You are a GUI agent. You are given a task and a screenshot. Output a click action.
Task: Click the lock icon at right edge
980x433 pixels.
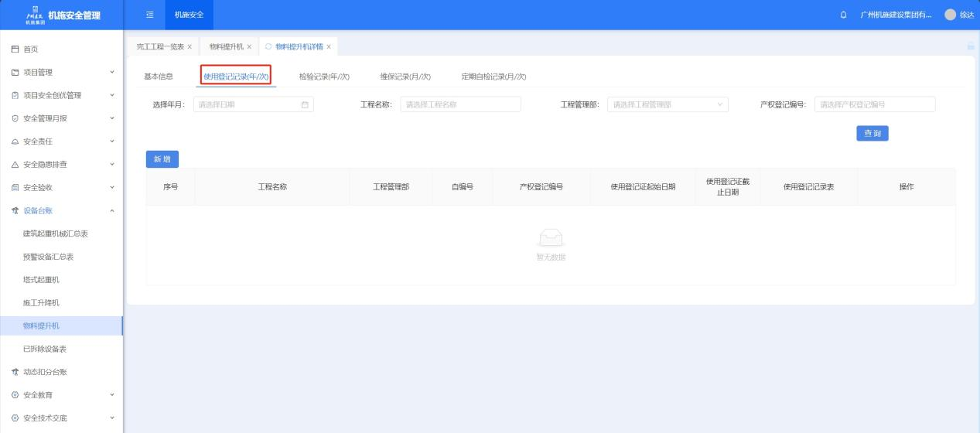(970, 47)
